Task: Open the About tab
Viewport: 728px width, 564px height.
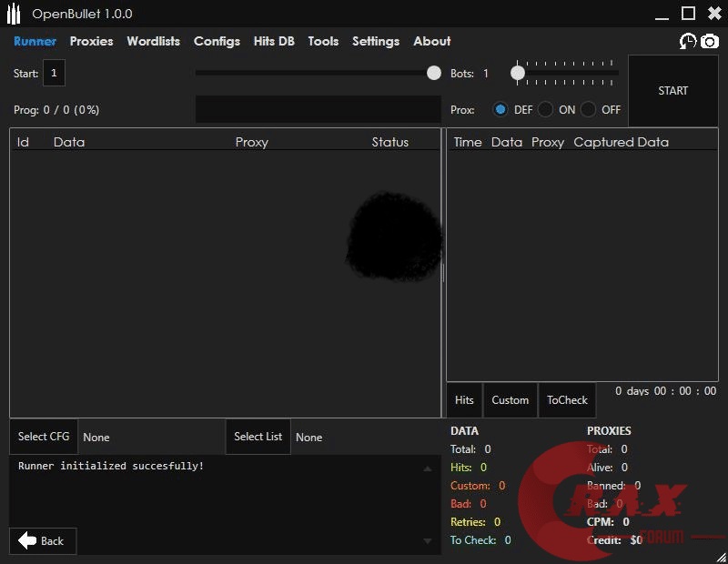Action: tap(431, 41)
